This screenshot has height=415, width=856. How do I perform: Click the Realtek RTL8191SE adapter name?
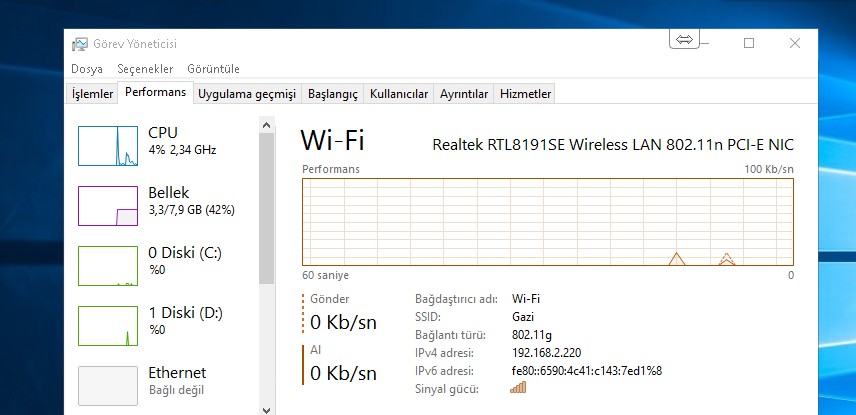pyautogui.click(x=613, y=145)
